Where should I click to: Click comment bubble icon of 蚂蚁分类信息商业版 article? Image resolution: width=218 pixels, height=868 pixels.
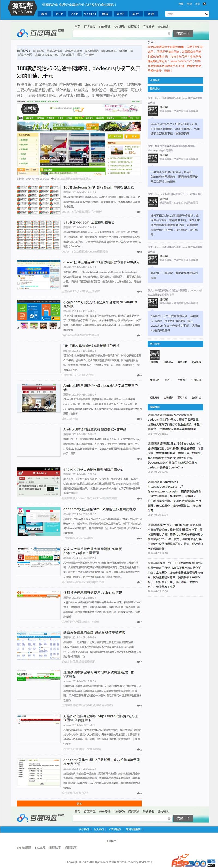pos(138,661)
